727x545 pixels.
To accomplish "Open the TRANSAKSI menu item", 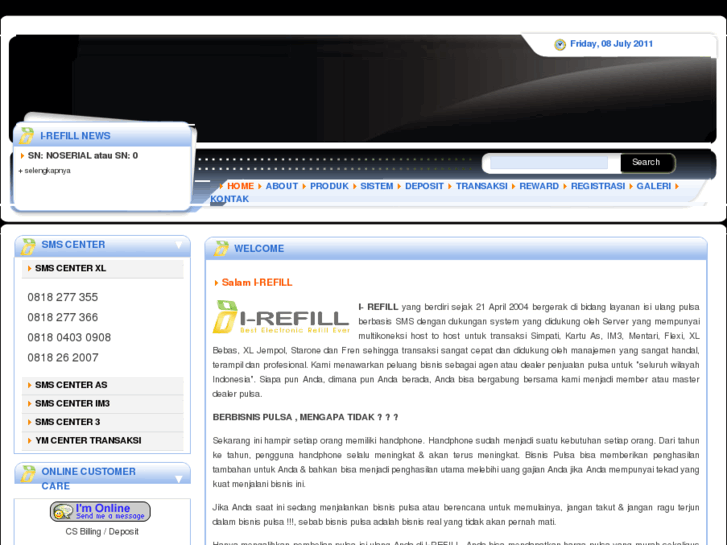I will (481, 186).
